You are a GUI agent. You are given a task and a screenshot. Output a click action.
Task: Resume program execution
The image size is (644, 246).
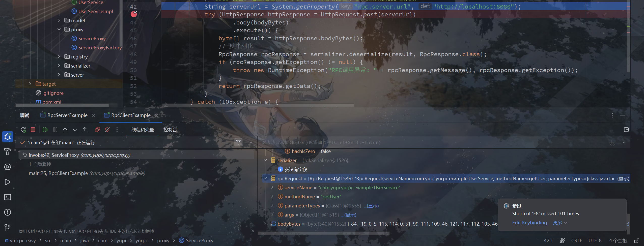45,130
